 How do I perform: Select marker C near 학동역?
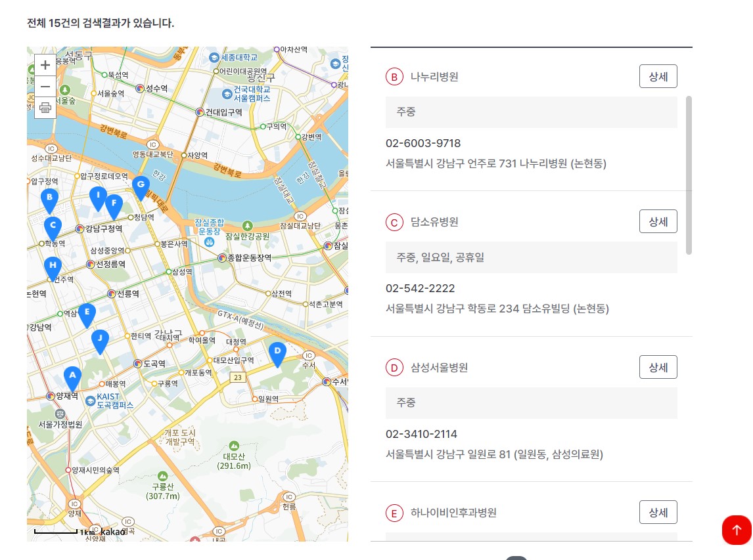(x=53, y=226)
